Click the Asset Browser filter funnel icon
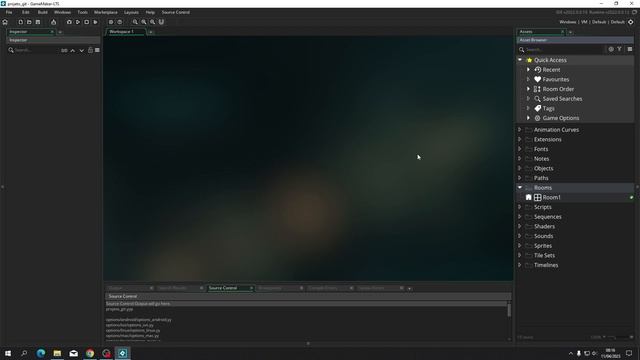The width and height of the screenshot is (640, 360). click(x=620, y=49)
